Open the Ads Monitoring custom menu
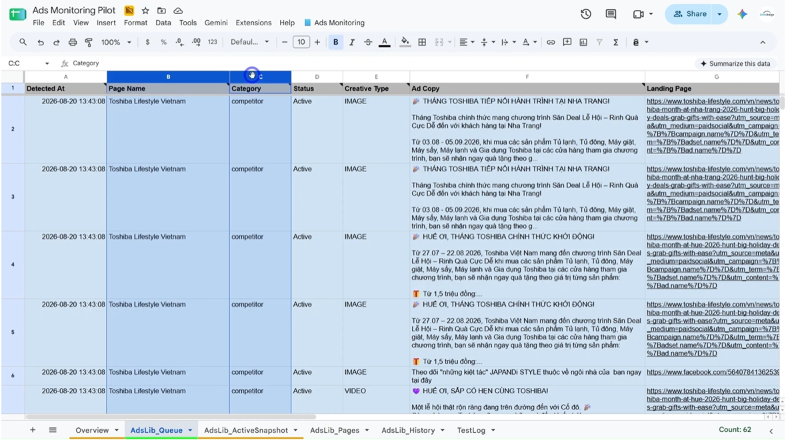The image size is (787, 441). click(x=335, y=23)
